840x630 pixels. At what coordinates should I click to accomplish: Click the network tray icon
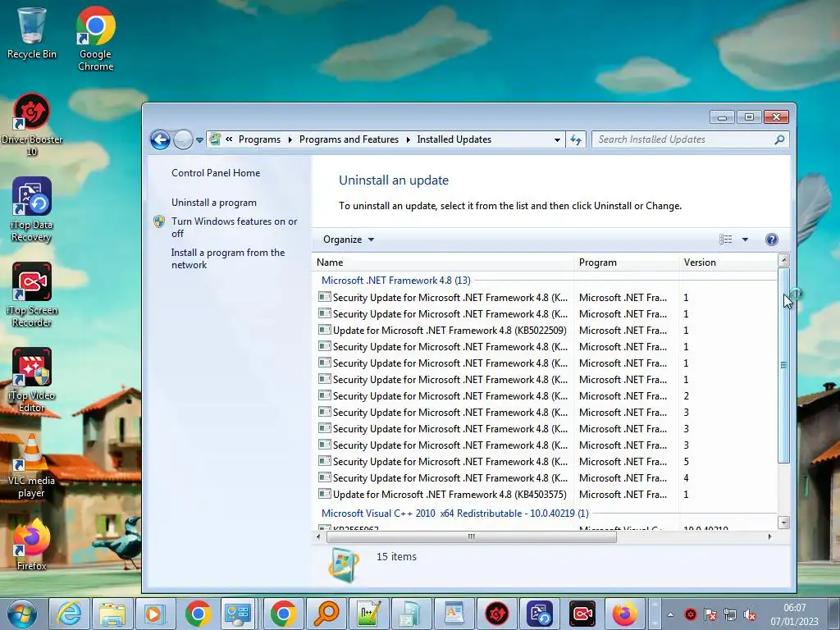click(x=729, y=614)
